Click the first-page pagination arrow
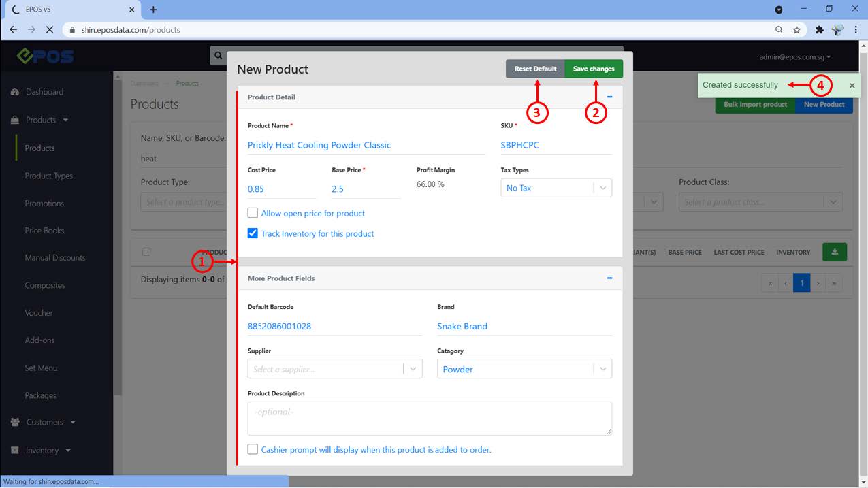Screen dimensions: 868x488 click(770, 283)
